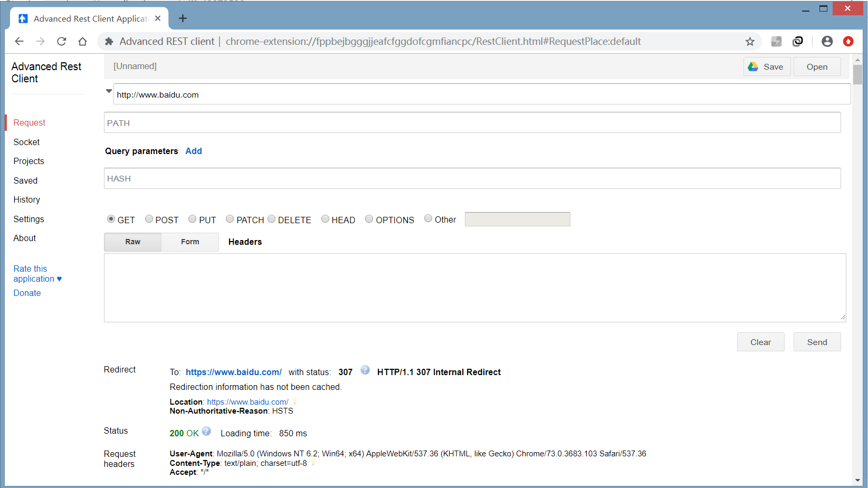Reload the current page
Viewport: 868px width, 488px height.
pos(62,41)
